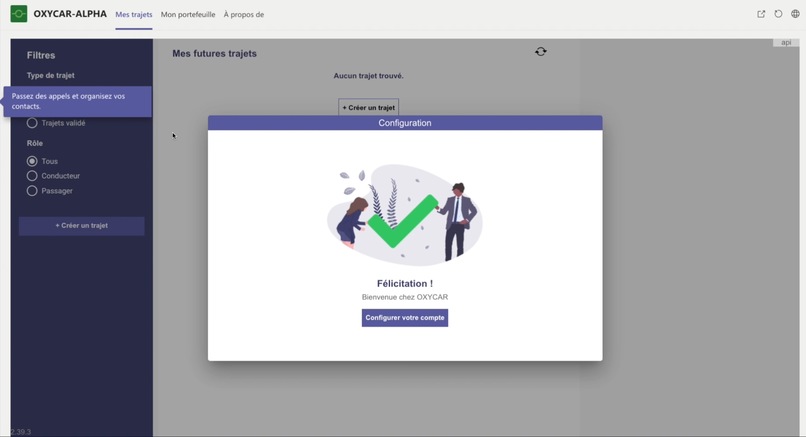Screen dimensions: 806x437
Task: Click the Filtres heading
Action: [x=41, y=55]
